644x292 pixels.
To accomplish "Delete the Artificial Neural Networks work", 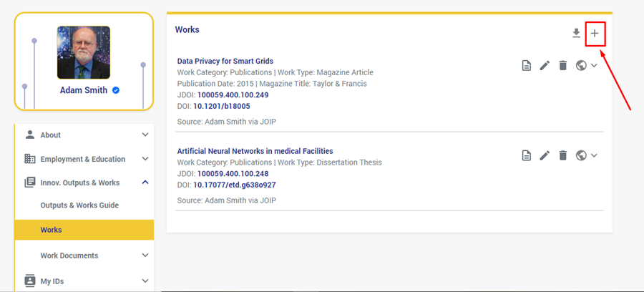I will pos(563,155).
